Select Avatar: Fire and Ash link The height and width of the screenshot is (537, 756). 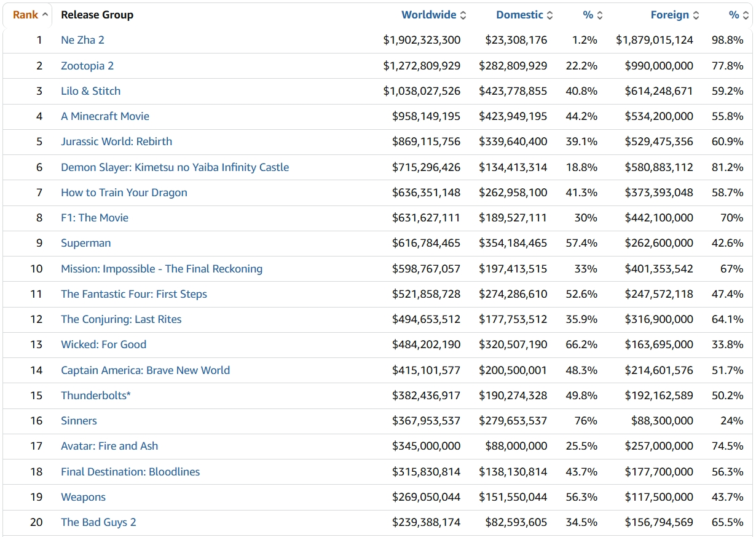[109, 446]
